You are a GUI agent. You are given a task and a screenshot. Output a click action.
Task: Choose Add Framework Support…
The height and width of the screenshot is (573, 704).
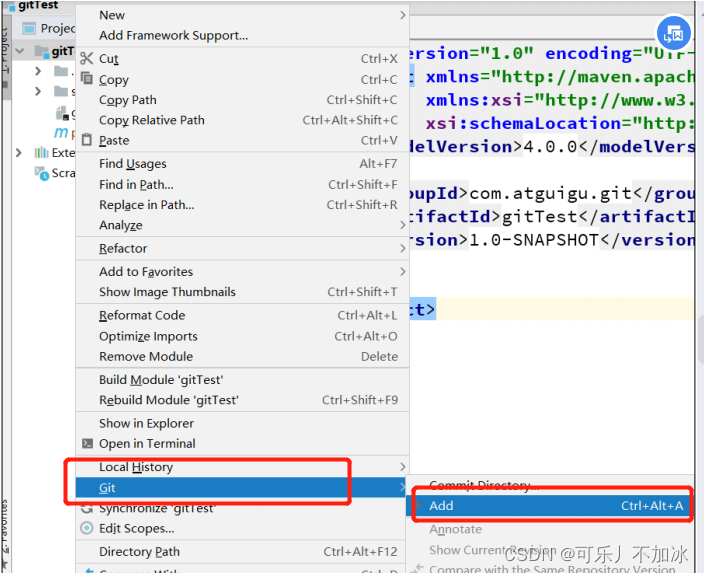242,35
